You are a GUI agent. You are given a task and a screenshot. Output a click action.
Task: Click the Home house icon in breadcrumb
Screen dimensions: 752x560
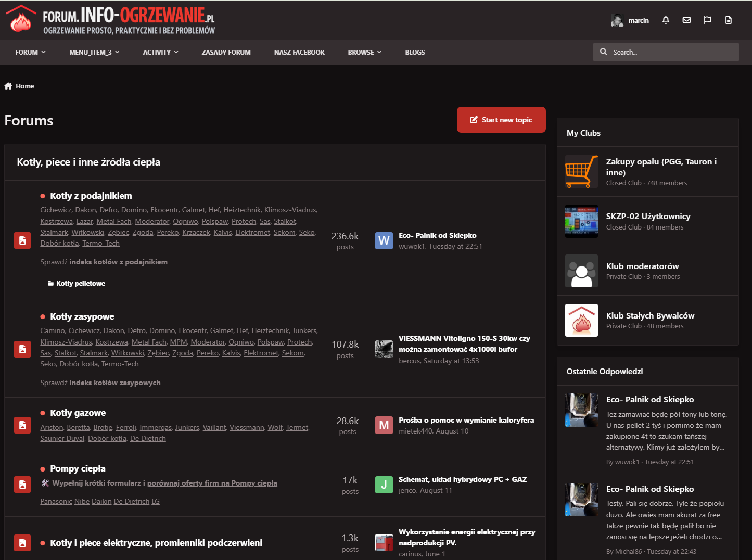8,86
